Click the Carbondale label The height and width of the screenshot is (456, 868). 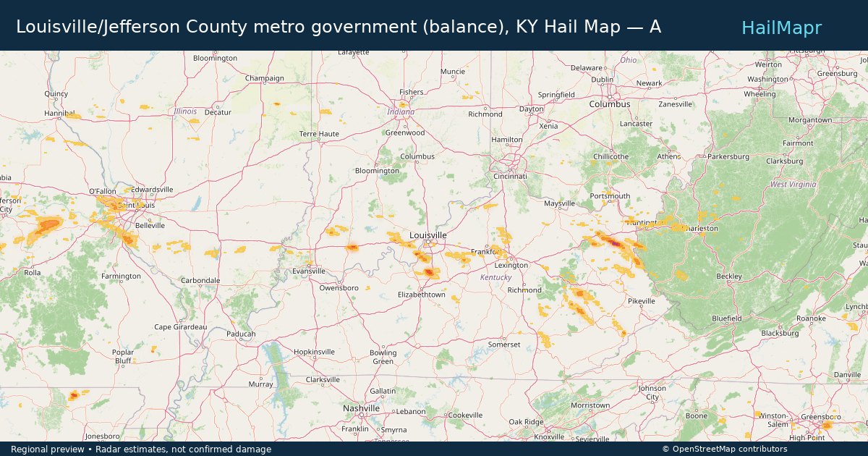(x=200, y=281)
